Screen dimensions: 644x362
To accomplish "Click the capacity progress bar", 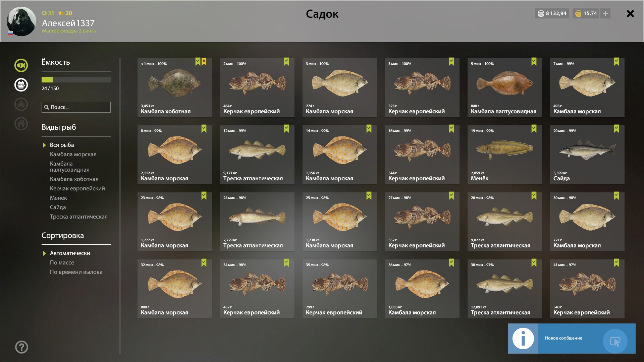I will pos(76,80).
